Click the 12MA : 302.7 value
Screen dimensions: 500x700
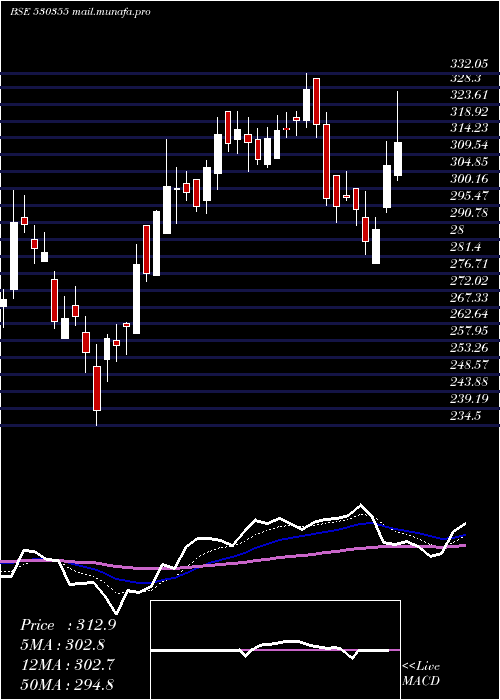(x=67, y=664)
